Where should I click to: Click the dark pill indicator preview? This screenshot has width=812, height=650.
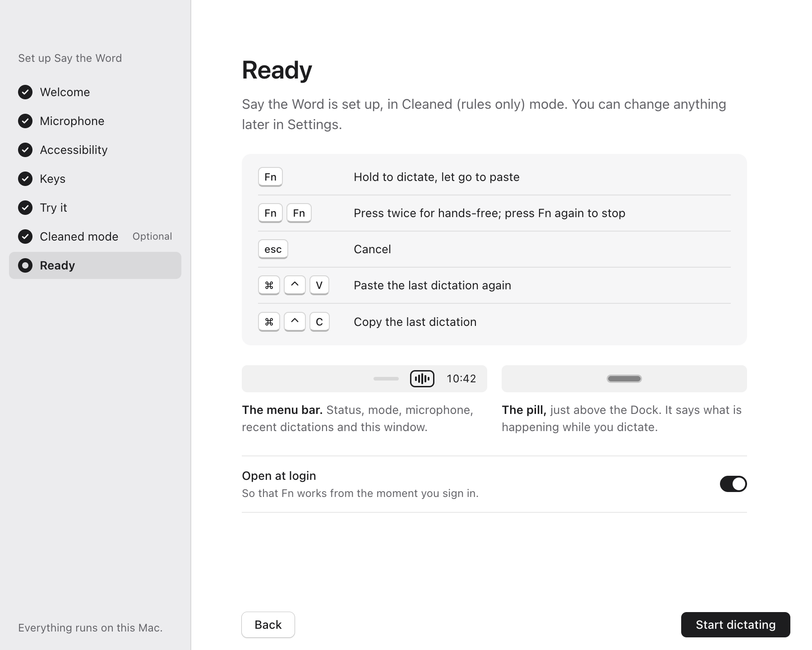[624, 379]
